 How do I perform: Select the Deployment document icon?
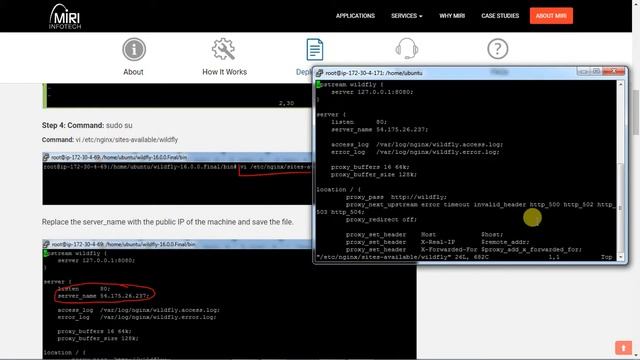[x=315, y=49]
